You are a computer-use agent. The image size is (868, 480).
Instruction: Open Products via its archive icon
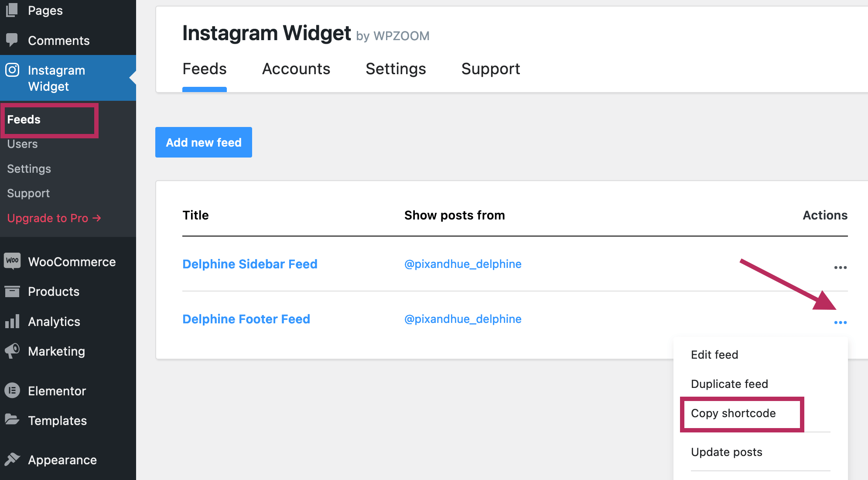point(12,291)
